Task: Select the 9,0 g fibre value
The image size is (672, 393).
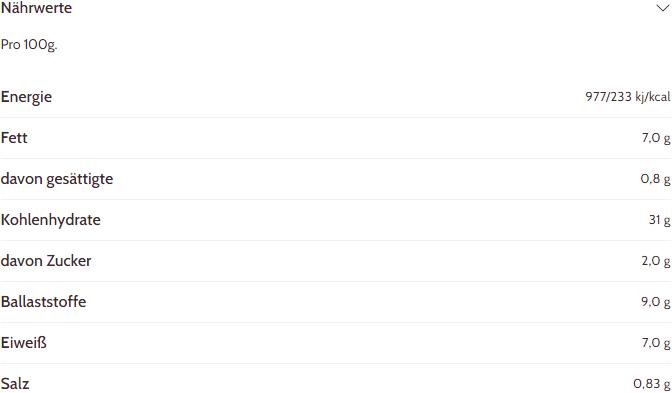Action: [x=656, y=302]
